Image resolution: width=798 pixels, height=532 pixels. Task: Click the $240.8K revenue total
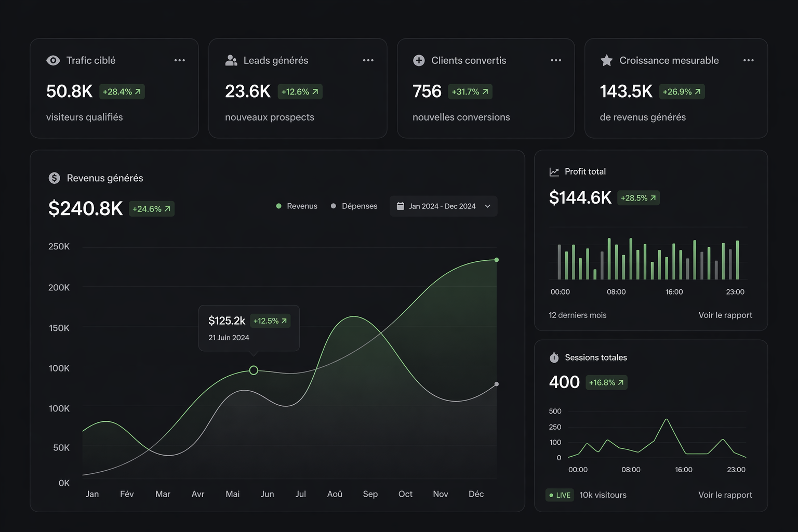[86, 208]
